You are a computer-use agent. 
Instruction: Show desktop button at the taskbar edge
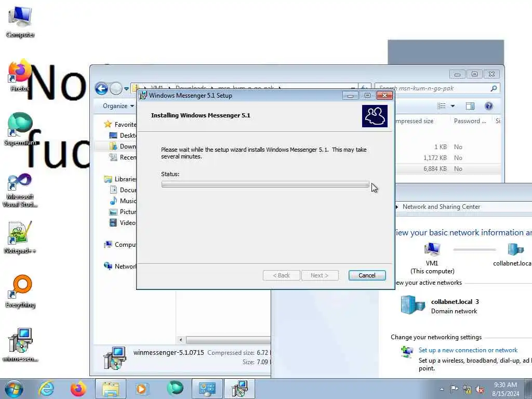click(x=528, y=389)
